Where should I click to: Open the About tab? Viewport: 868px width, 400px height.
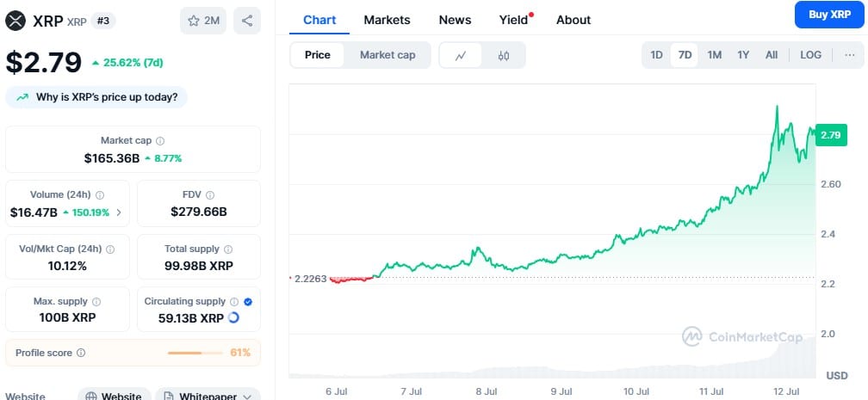click(573, 20)
